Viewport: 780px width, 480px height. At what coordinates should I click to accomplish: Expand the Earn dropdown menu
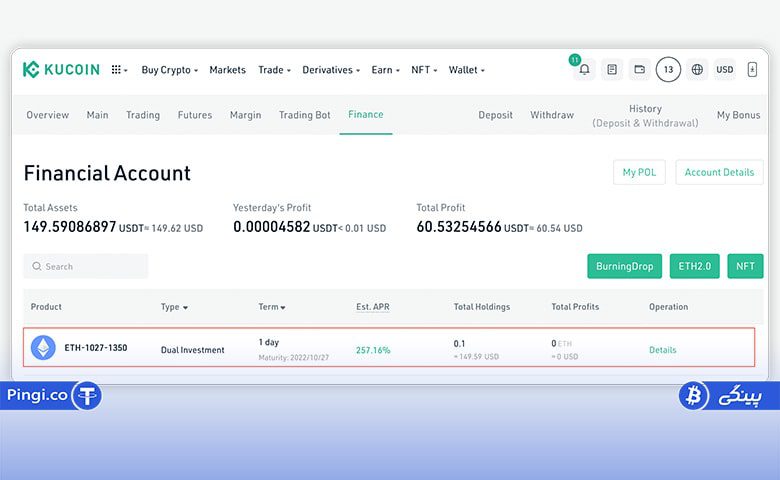(386, 70)
